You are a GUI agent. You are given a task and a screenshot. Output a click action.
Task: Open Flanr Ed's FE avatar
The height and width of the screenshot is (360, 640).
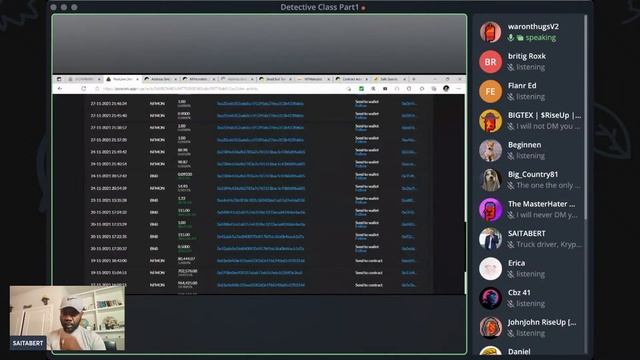(490, 91)
